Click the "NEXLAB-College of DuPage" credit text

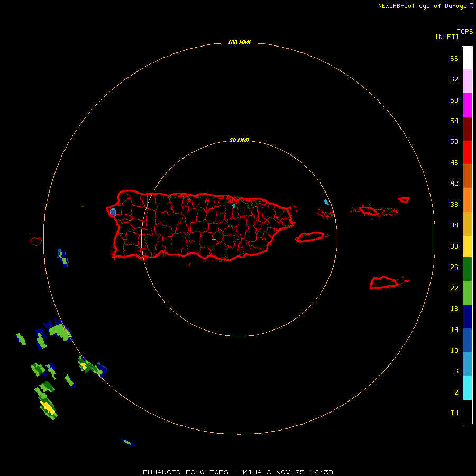point(422,6)
